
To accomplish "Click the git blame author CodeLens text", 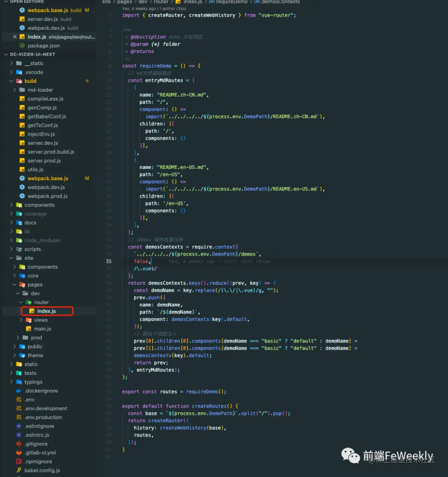I will 154,9.
